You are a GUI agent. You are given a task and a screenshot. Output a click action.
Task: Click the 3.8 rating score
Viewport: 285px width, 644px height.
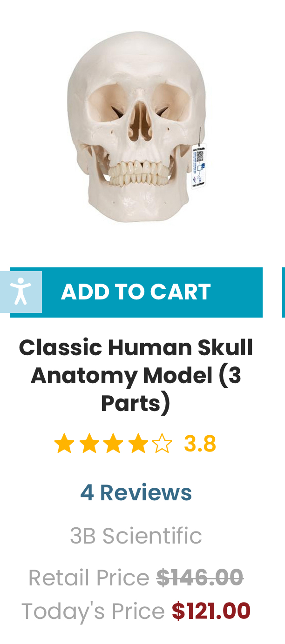[200, 444]
